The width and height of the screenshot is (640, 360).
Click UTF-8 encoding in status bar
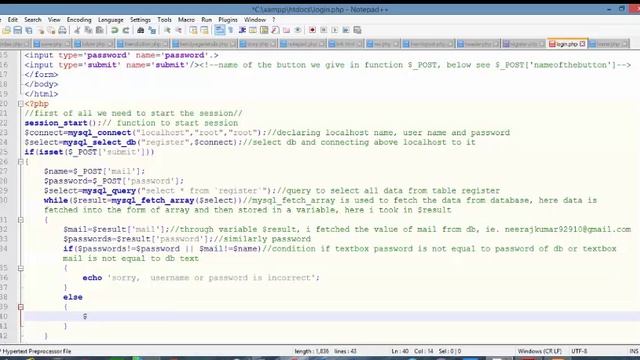click(579, 351)
